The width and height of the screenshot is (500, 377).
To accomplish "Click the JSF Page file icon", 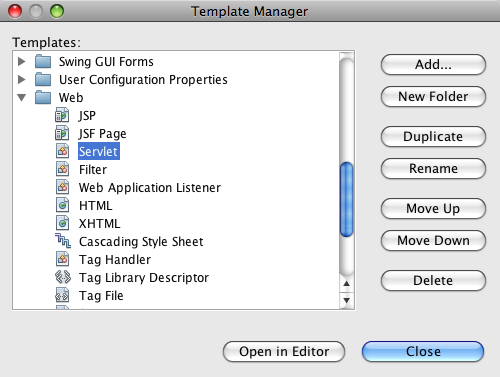I will tap(62, 133).
